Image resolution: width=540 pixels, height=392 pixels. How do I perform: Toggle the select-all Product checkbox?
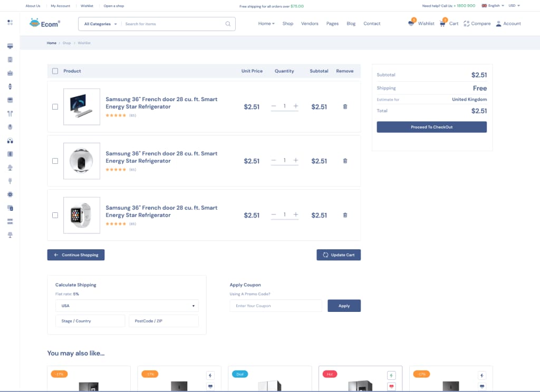coord(55,71)
